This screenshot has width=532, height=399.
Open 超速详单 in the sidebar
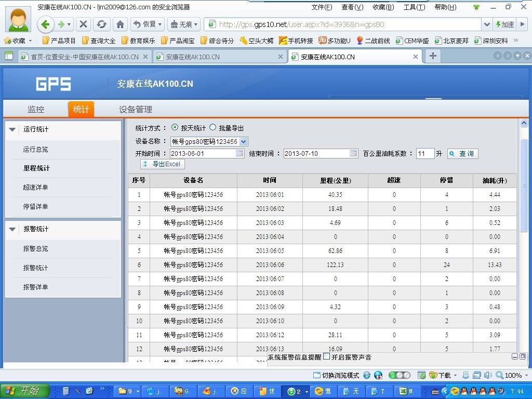[x=36, y=187]
